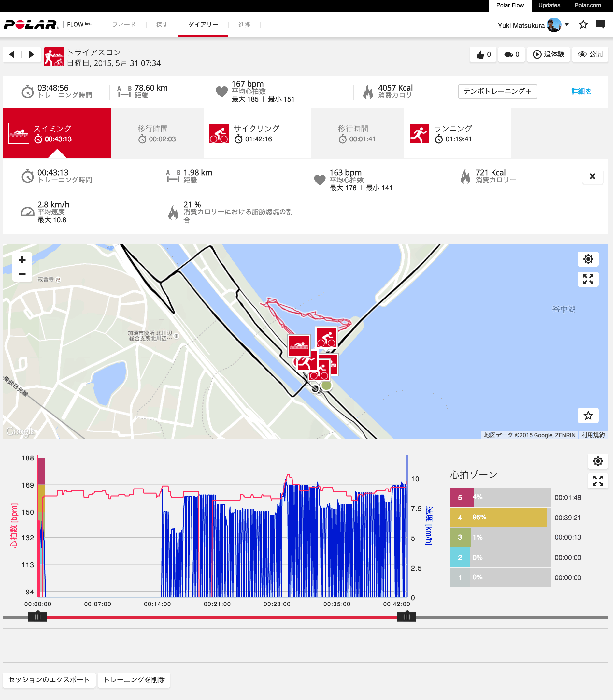Screen dimensions: 613x700
Task: Open the notifications message icon
Action: [601, 24]
